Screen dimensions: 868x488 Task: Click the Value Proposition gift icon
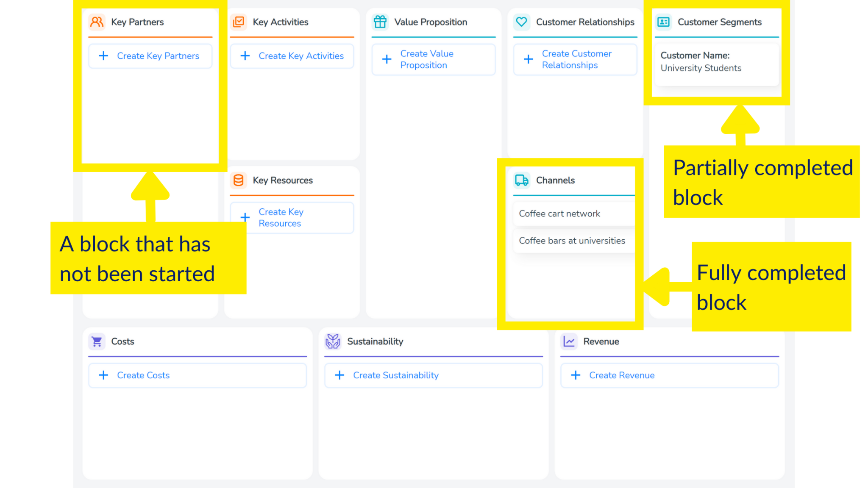coord(380,22)
